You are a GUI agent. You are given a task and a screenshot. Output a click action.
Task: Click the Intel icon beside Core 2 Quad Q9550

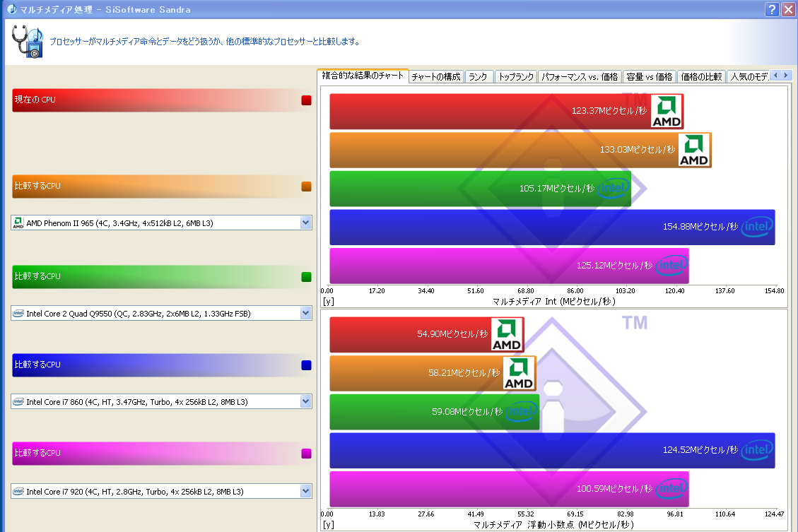(x=18, y=313)
